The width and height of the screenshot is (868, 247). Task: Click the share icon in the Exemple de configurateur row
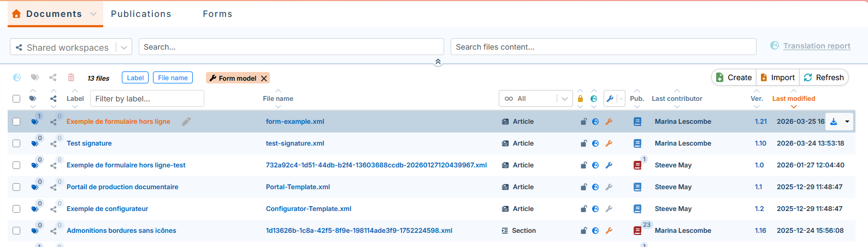pos(54,209)
